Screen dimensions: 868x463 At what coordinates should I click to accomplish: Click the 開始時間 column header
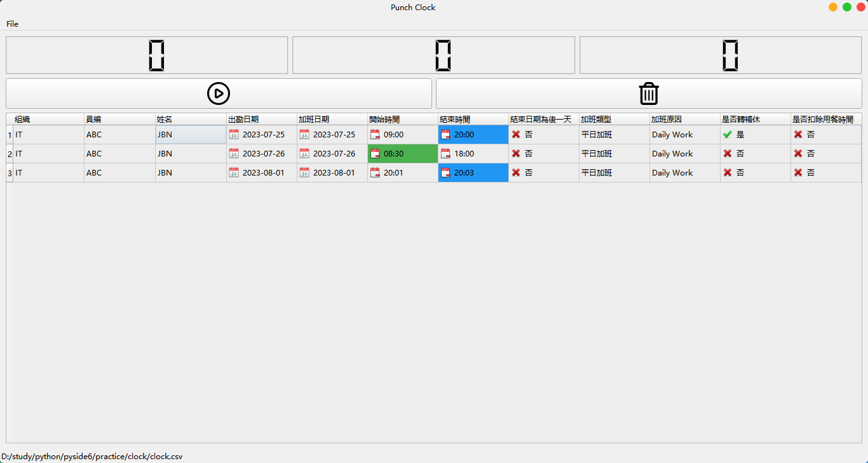coord(402,120)
